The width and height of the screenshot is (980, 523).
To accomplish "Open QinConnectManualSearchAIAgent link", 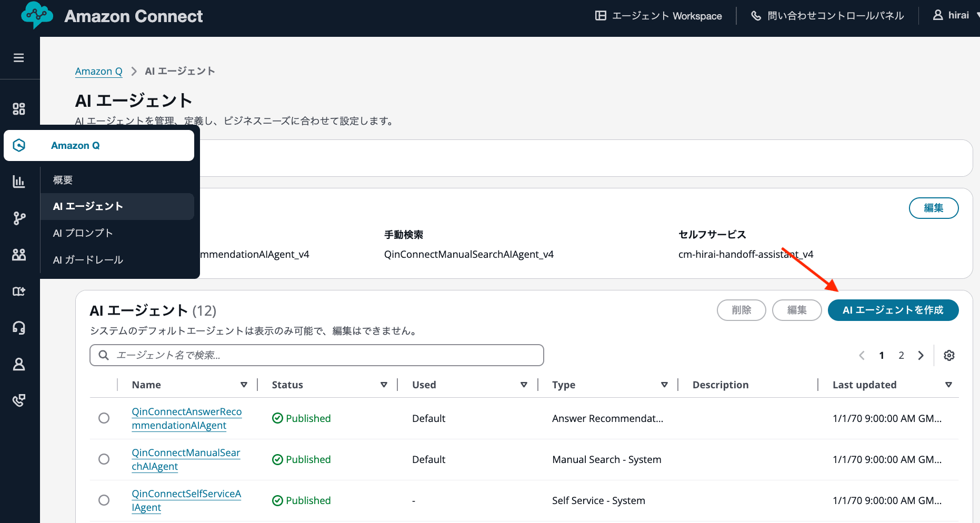I will pyautogui.click(x=186, y=459).
